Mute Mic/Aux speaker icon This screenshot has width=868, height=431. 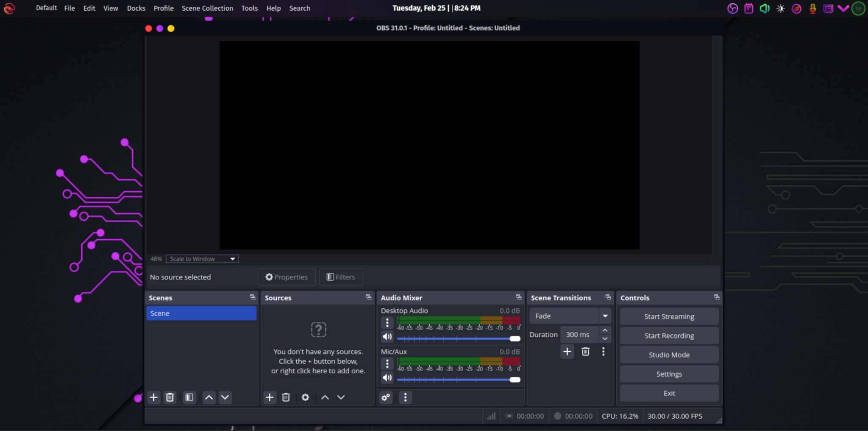click(x=387, y=378)
